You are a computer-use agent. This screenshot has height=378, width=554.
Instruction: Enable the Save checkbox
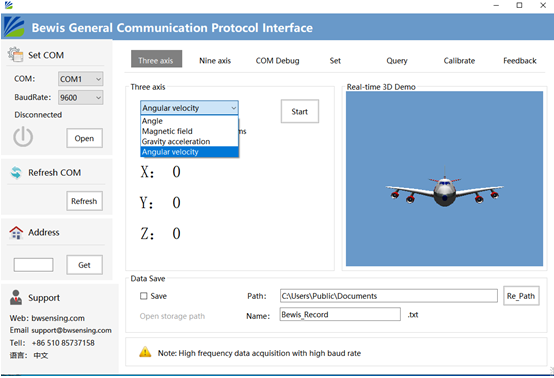click(143, 296)
